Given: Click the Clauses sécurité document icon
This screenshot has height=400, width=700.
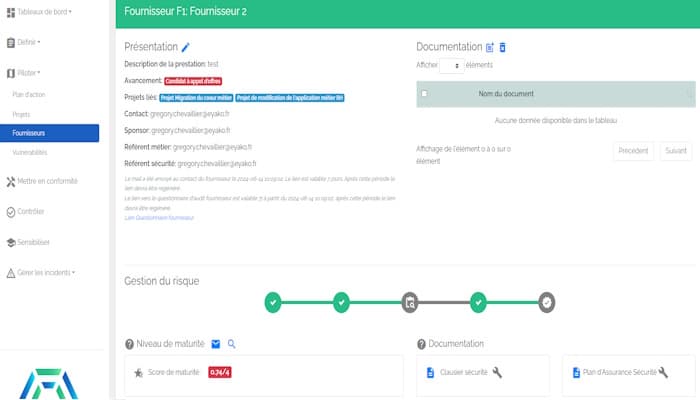Looking at the screenshot, I should pos(430,372).
